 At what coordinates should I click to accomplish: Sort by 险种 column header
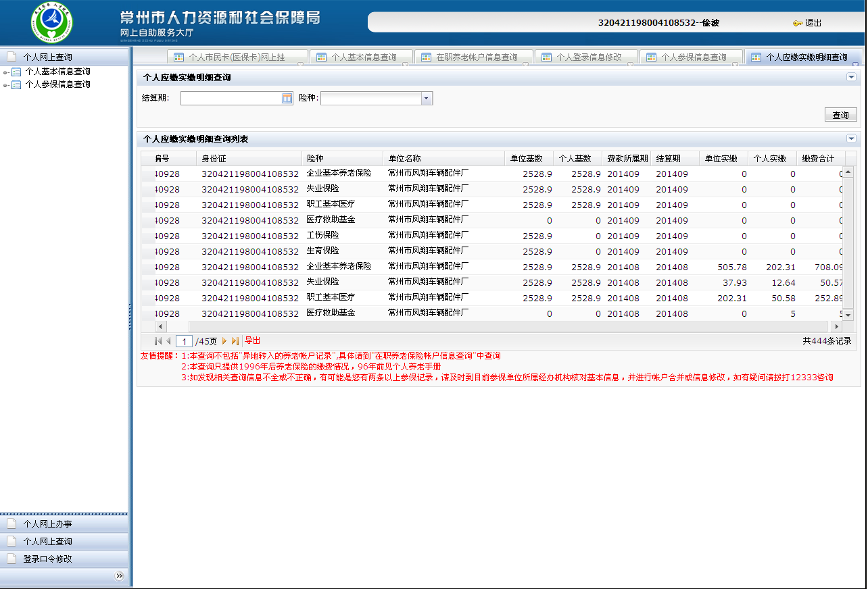[x=342, y=159]
